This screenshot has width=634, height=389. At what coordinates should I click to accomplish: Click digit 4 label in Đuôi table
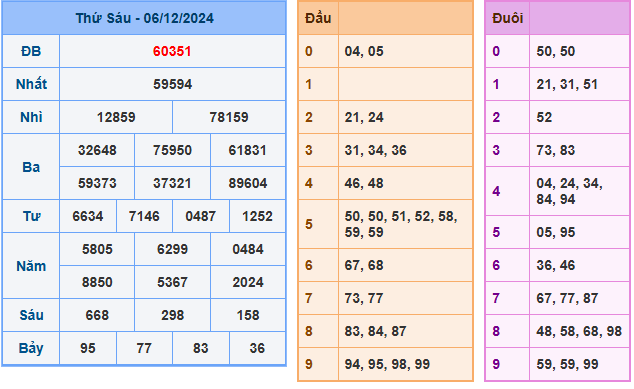pyautogui.click(x=496, y=191)
